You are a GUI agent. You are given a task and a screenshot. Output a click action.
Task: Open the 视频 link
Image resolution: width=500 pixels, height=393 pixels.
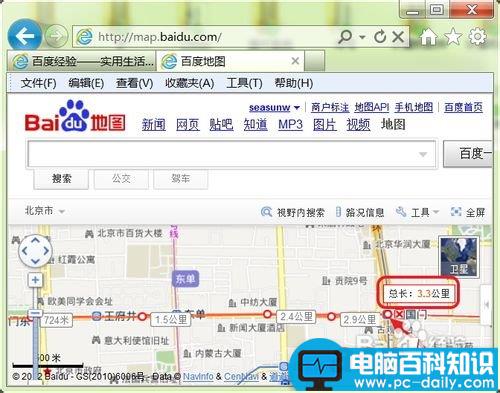point(358,125)
